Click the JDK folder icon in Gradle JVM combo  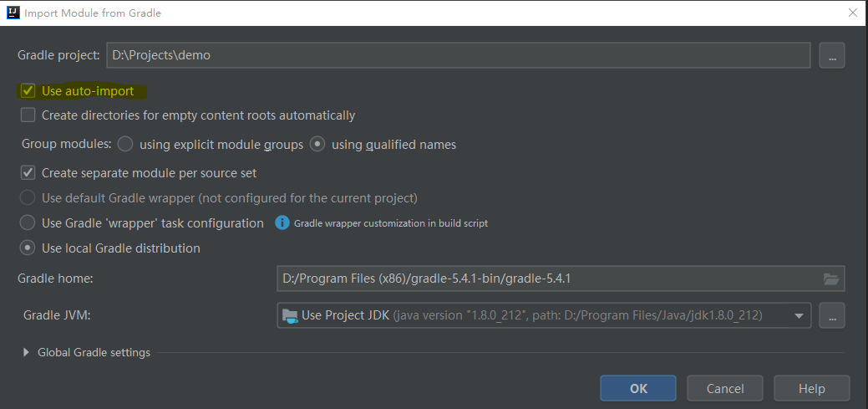pos(290,315)
